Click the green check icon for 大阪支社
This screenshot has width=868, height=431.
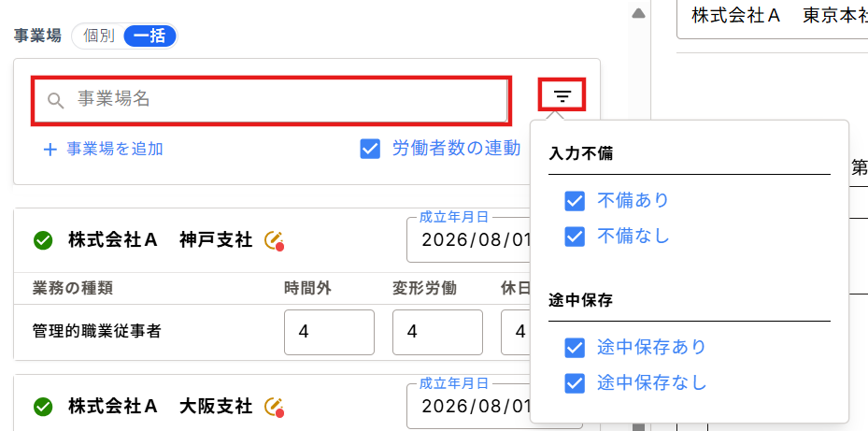[43, 408]
